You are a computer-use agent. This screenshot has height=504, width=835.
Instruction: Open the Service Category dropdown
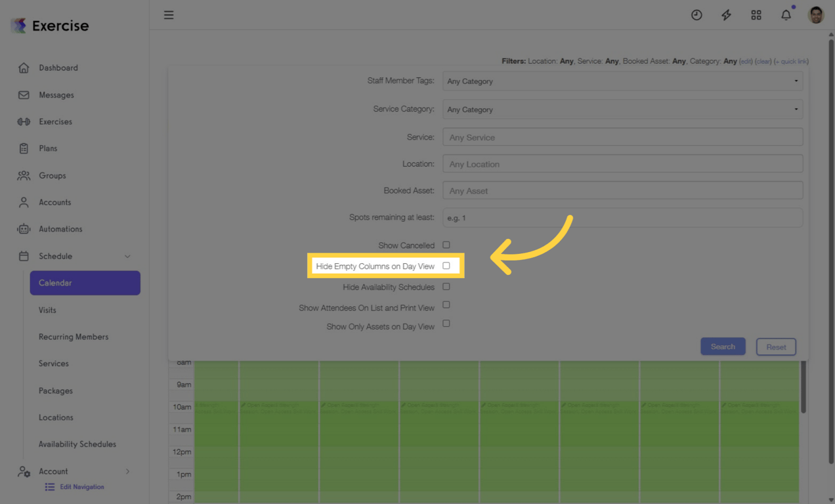[622, 109]
